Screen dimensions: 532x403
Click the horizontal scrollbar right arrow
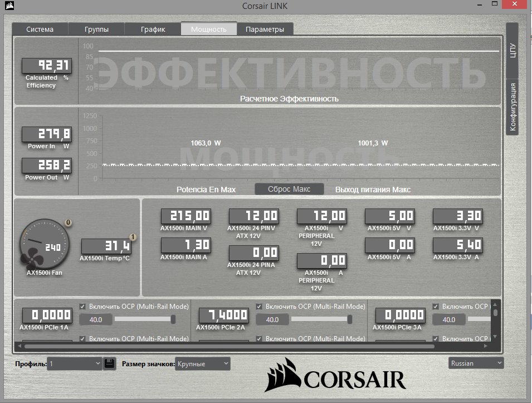486,346
